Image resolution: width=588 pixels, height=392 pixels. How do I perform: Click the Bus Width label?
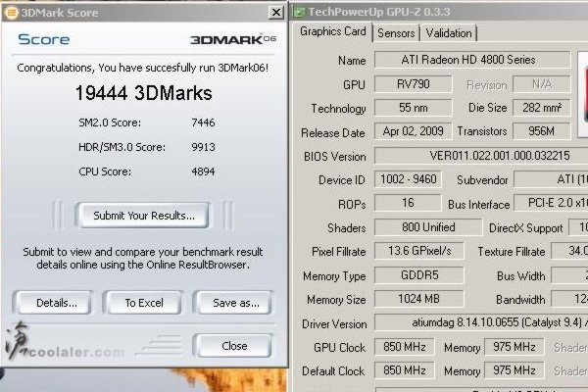(521, 276)
